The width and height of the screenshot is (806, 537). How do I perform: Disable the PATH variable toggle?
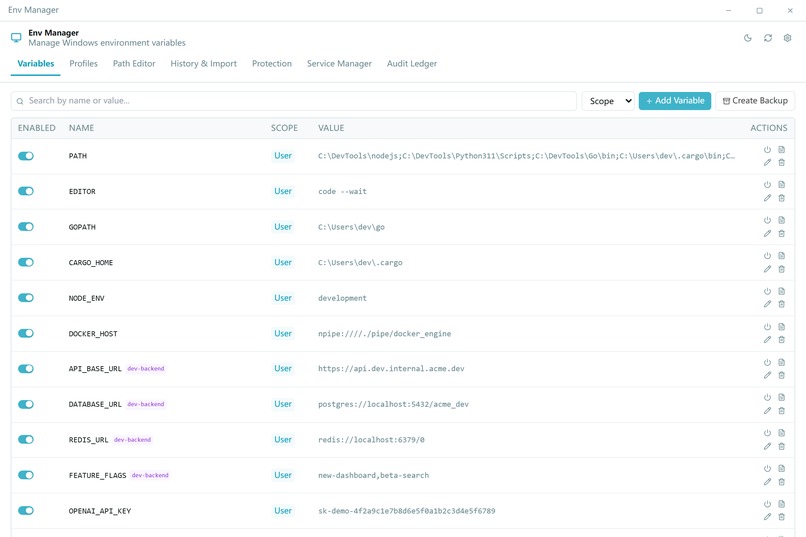click(x=26, y=156)
